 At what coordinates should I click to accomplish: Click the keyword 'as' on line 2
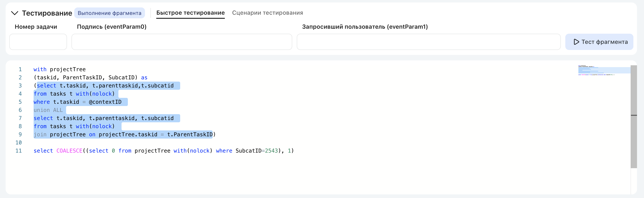pos(144,78)
